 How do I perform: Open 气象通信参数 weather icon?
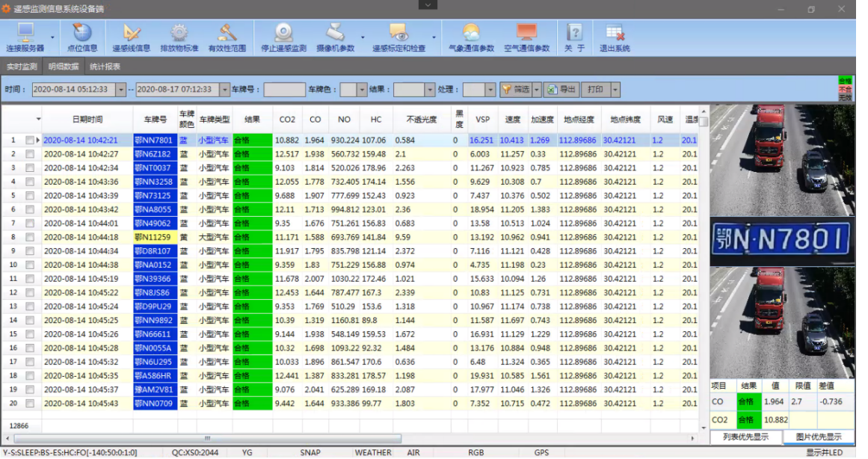(471, 33)
